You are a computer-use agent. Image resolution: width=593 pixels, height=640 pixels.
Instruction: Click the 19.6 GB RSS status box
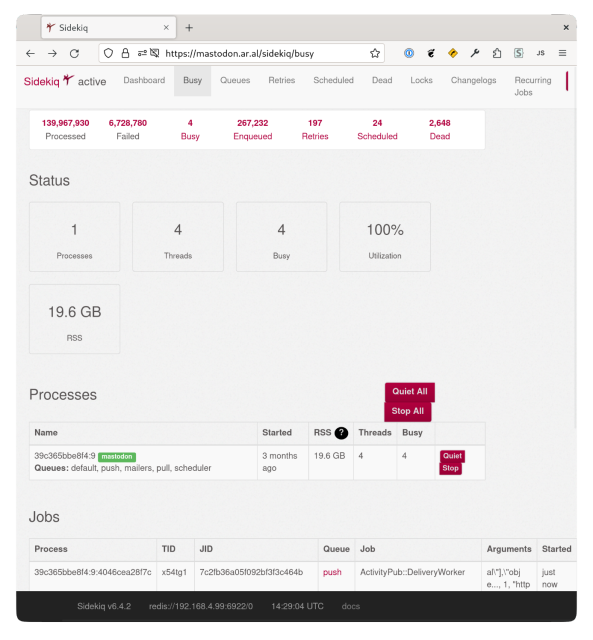tap(75, 319)
